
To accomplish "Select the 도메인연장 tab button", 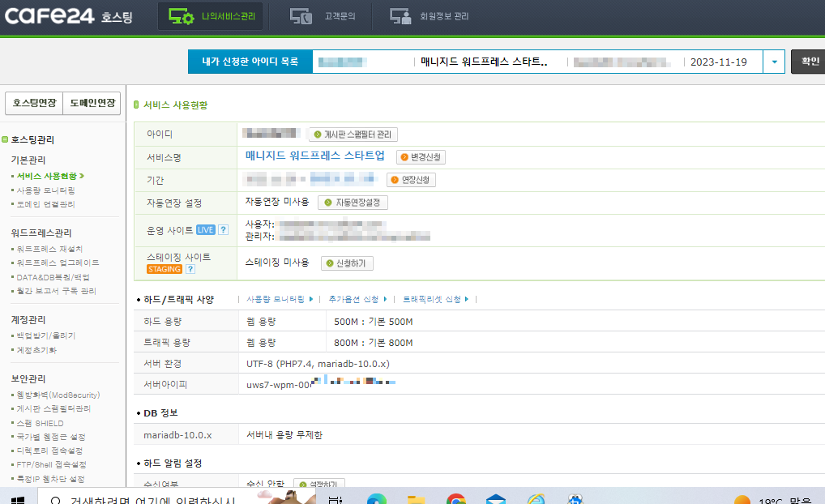I will point(92,103).
